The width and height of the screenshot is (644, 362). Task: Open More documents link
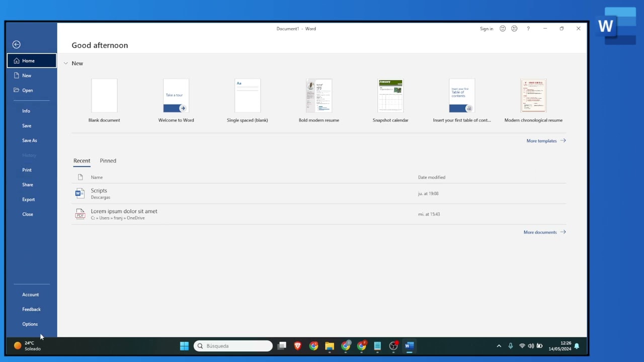click(544, 232)
